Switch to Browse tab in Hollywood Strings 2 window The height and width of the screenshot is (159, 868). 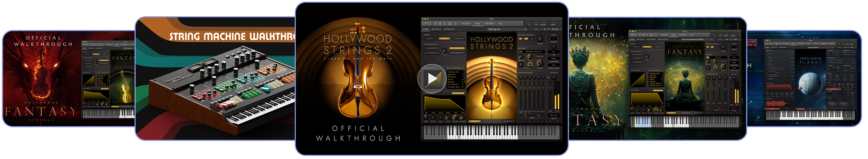point(466,23)
